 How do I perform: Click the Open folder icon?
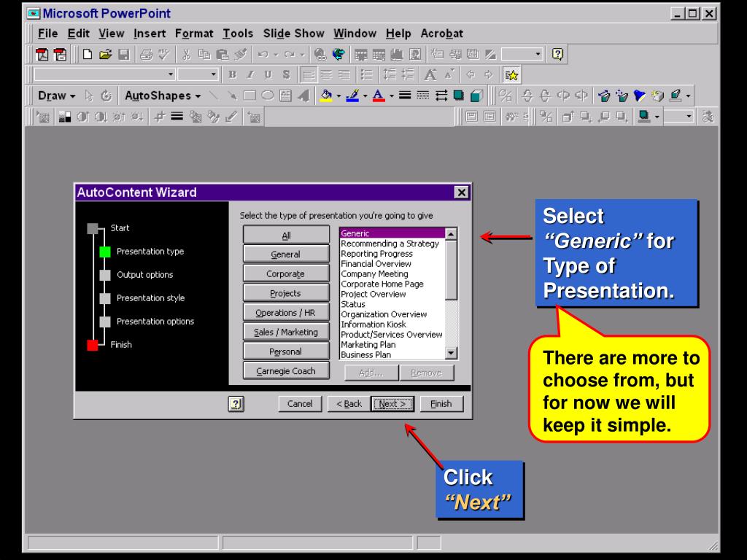pos(105,54)
